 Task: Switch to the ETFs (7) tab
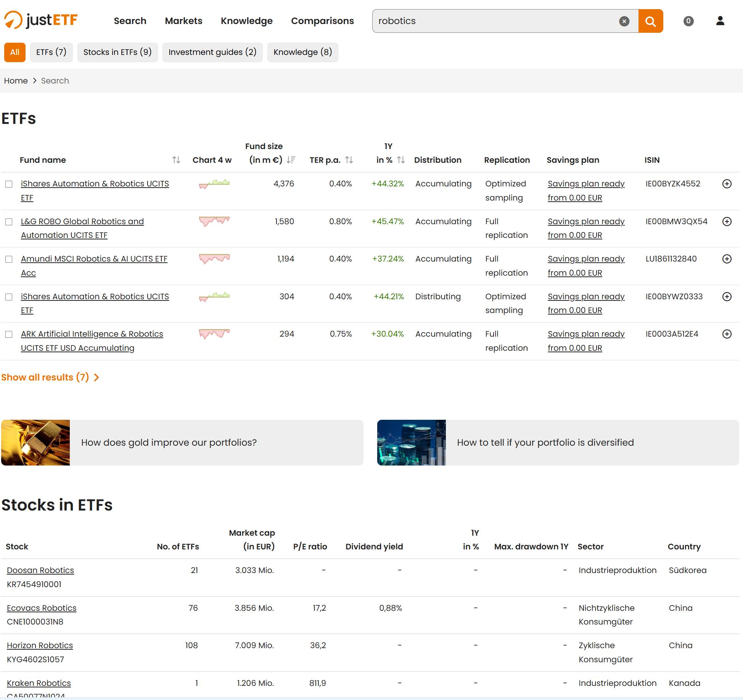tap(51, 52)
